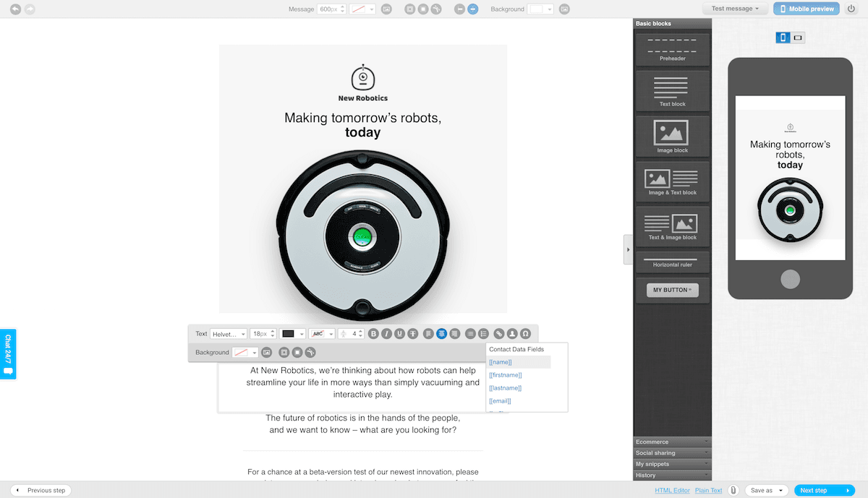Expand the Social sharing section
868x498 pixels.
673,453
